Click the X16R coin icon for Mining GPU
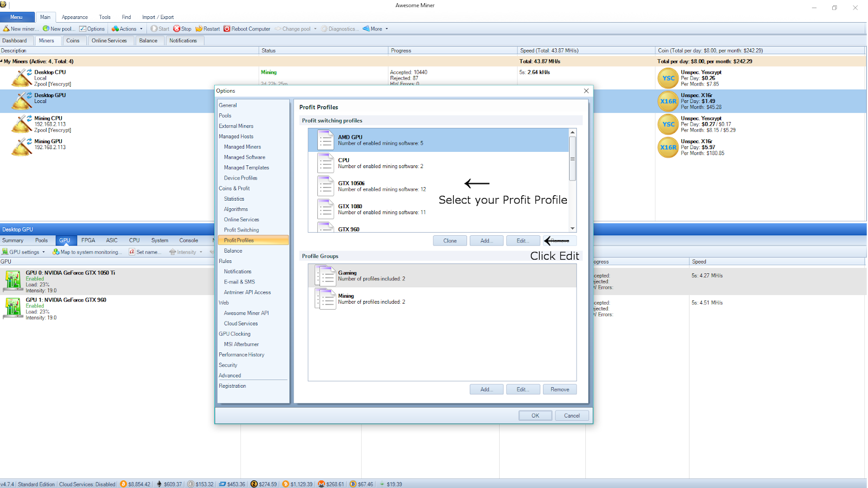 coord(668,147)
